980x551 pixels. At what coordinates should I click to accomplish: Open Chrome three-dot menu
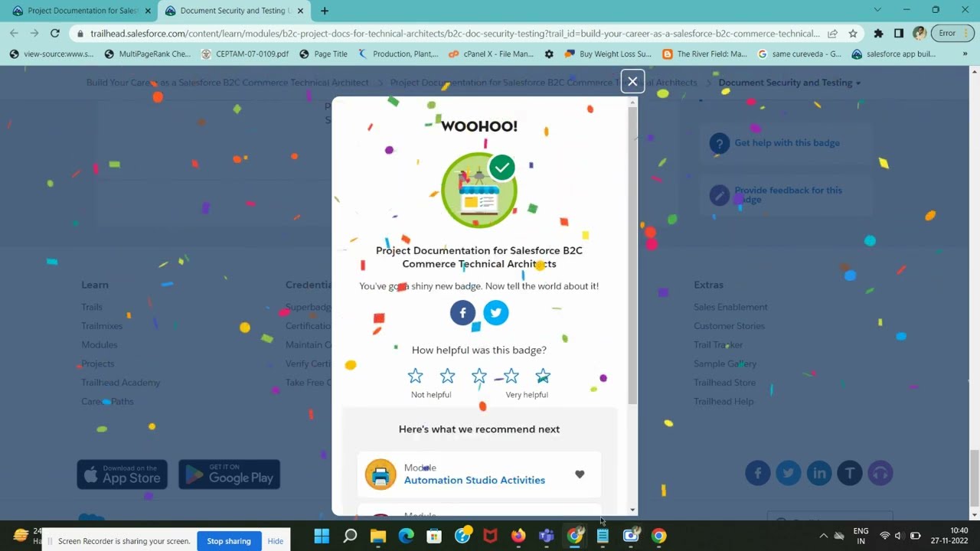[967, 34]
